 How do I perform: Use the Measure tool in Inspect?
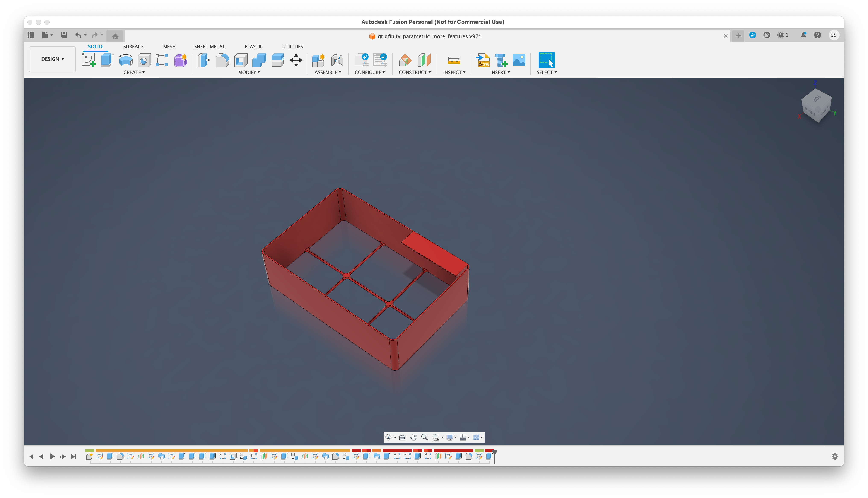(454, 60)
